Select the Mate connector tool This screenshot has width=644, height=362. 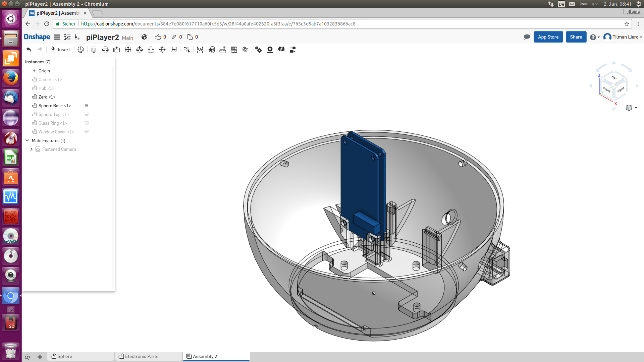(x=81, y=50)
